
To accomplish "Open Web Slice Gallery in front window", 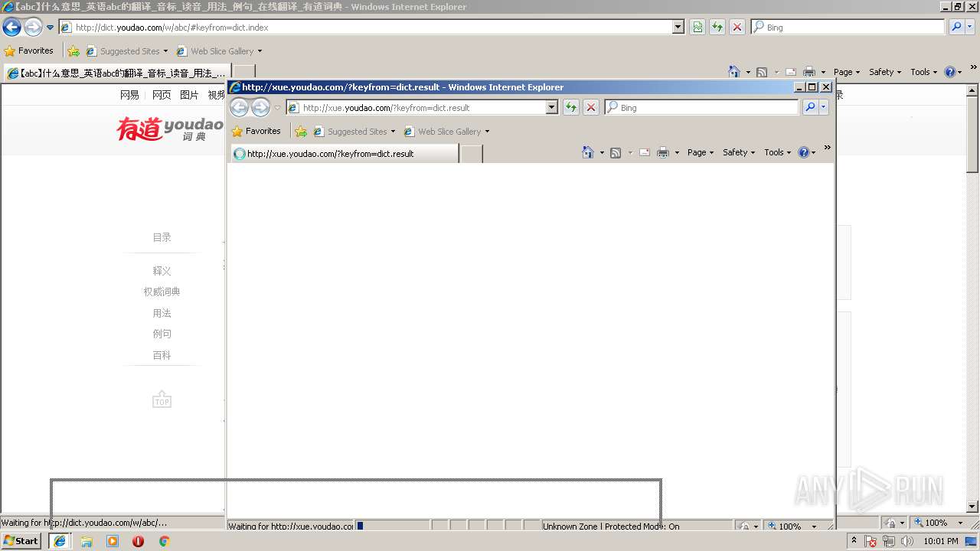I will [446, 132].
